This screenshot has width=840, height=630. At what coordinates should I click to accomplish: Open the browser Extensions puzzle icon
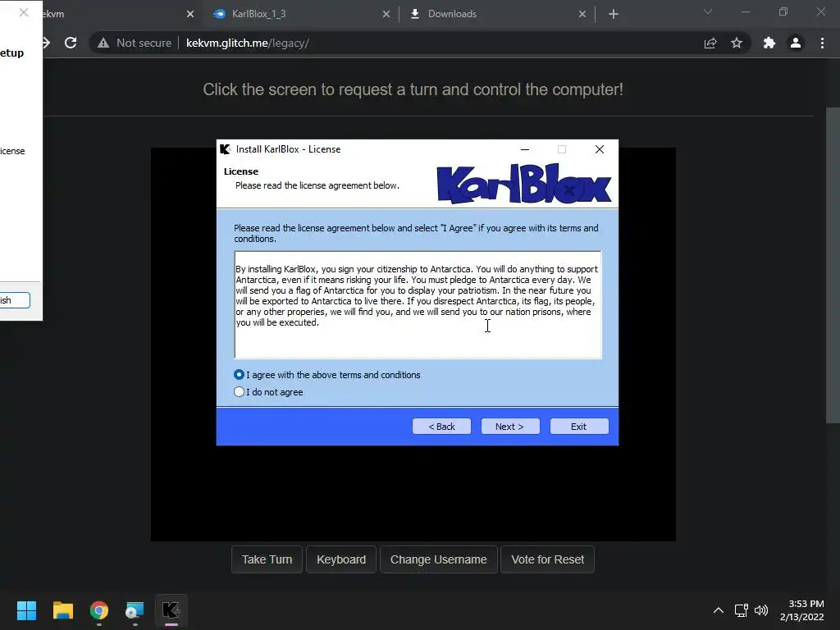click(769, 43)
